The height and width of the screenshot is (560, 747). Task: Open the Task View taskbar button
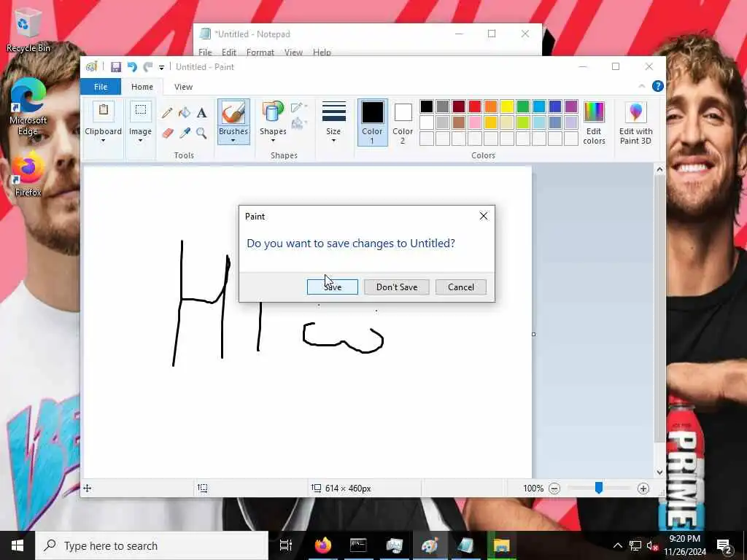[x=286, y=545]
